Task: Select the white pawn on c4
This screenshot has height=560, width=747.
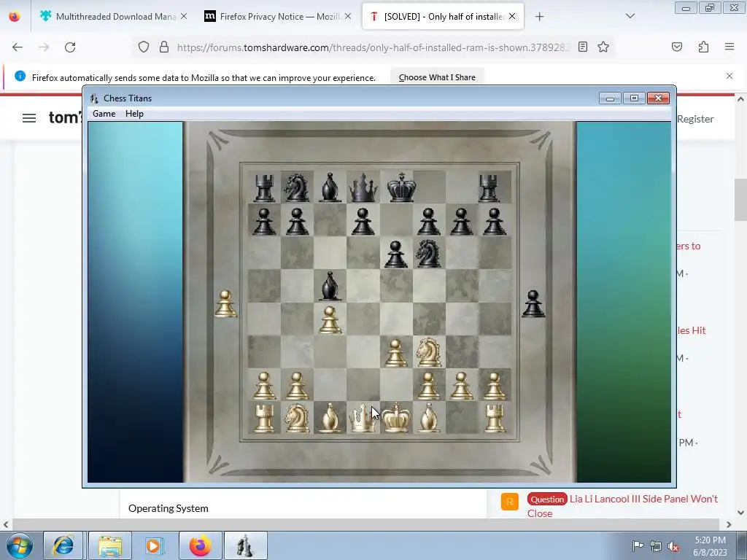Action: point(330,319)
